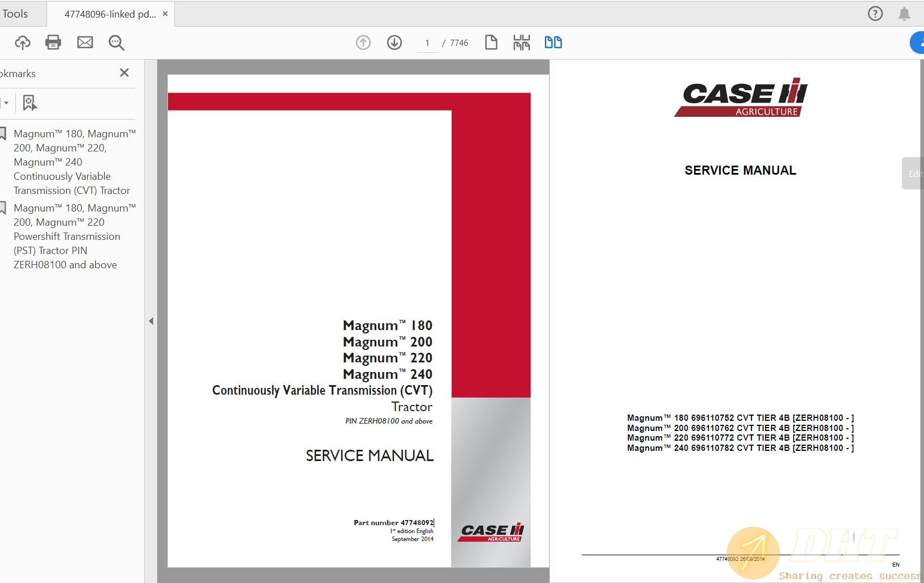Click Continuously Variable Transmission (CVT) title
Screen dimensions: 924x583
click(x=322, y=391)
